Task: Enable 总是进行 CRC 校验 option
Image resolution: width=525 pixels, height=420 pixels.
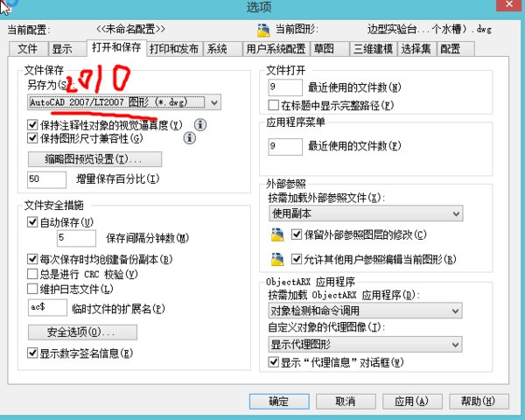Action: (x=33, y=273)
